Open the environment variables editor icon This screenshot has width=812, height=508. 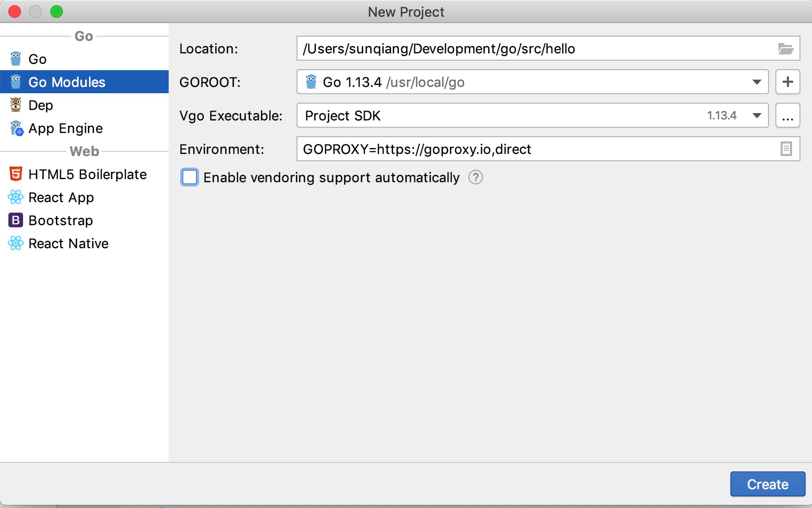(x=786, y=149)
